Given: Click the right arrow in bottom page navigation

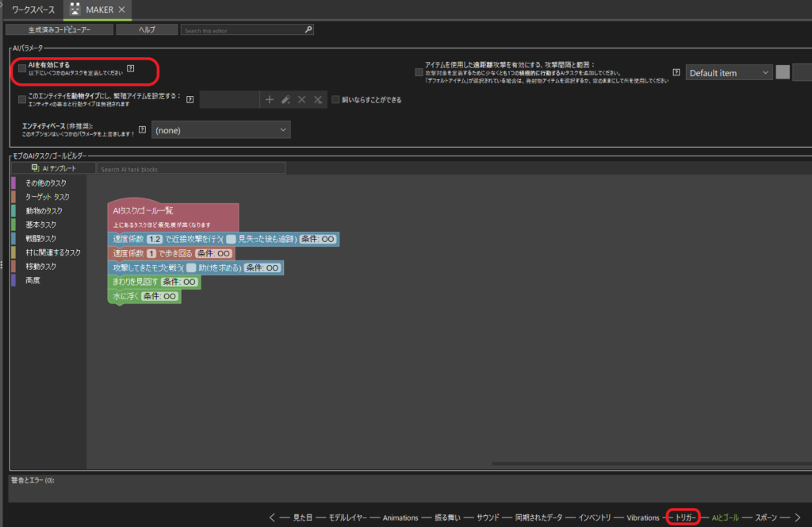Looking at the screenshot, I should point(798,517).
